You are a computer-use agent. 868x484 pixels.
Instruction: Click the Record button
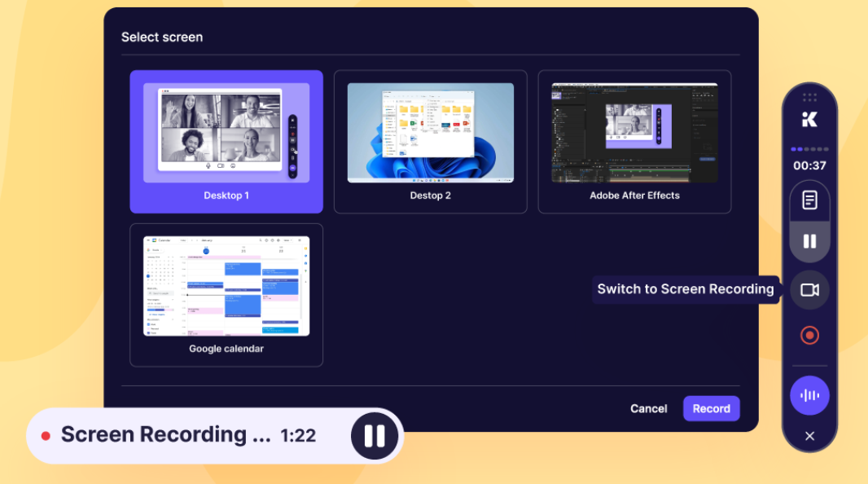tap(712, 409)
